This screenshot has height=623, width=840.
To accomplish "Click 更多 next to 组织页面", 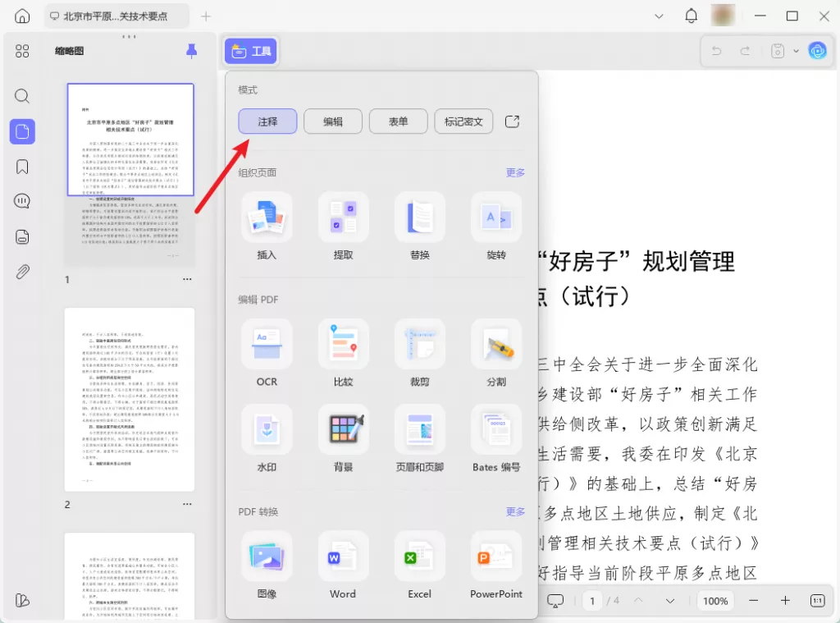I will pos(515,172).
